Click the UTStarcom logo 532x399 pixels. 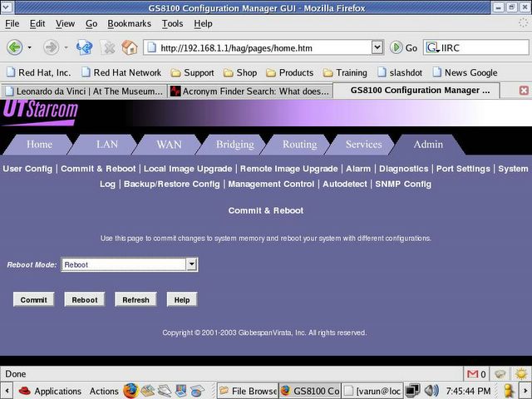tap(40, 113)
